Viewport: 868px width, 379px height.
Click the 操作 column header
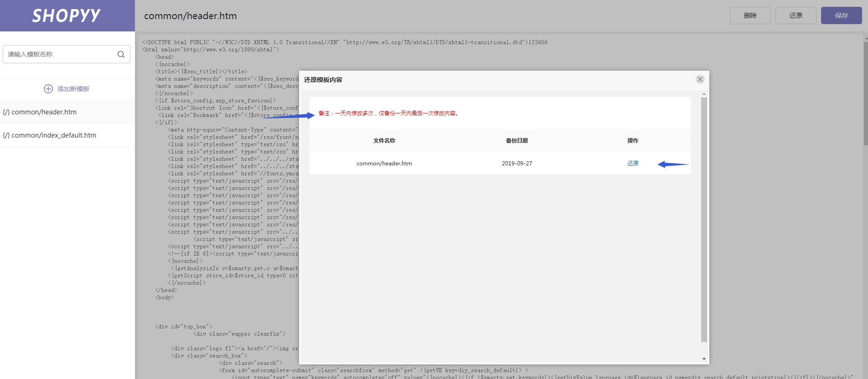click(633, 141)
